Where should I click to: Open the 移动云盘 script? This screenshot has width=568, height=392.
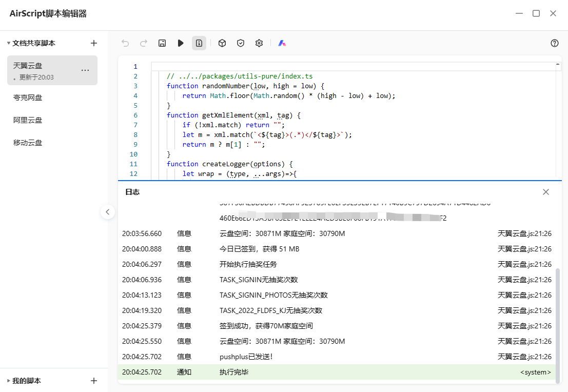tap(28, 143)
